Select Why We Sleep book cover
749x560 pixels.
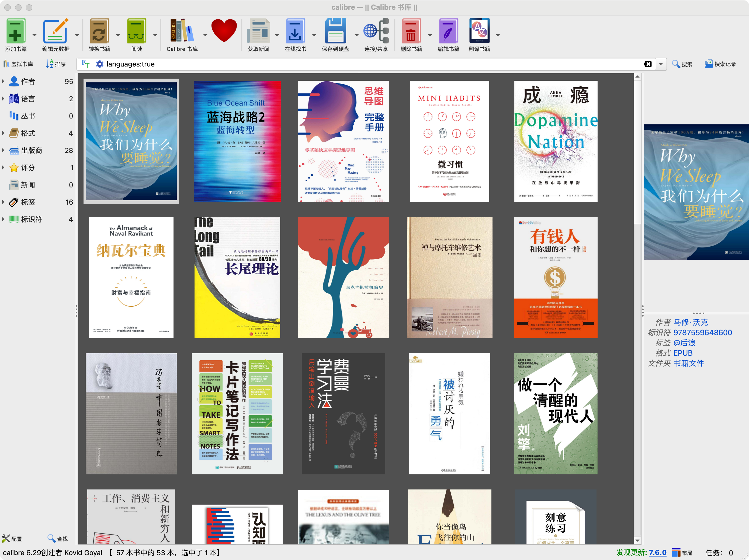coord(131,141)
